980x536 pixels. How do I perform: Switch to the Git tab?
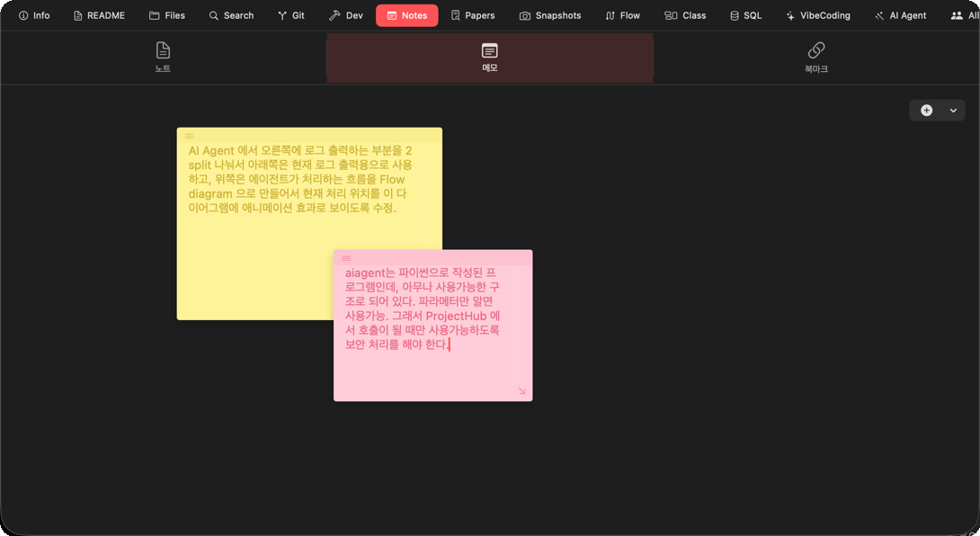pyautogui.click(x=290, y=15)
